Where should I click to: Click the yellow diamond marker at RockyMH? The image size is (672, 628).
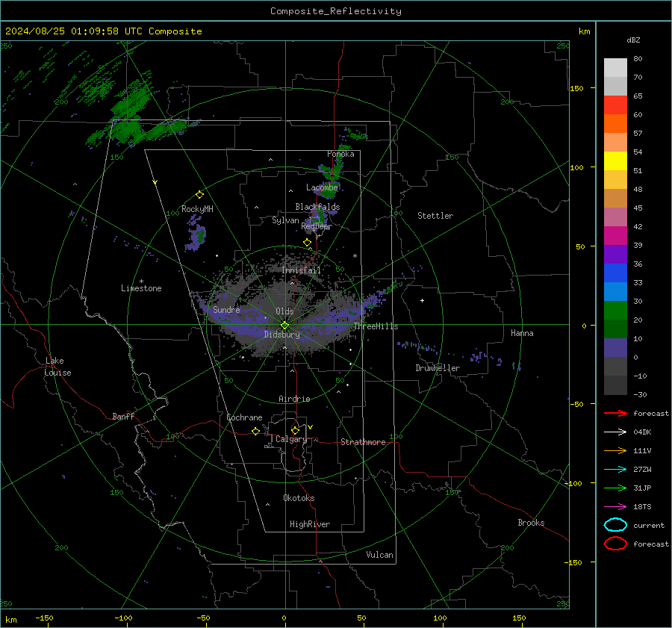(x=199, y=195)
